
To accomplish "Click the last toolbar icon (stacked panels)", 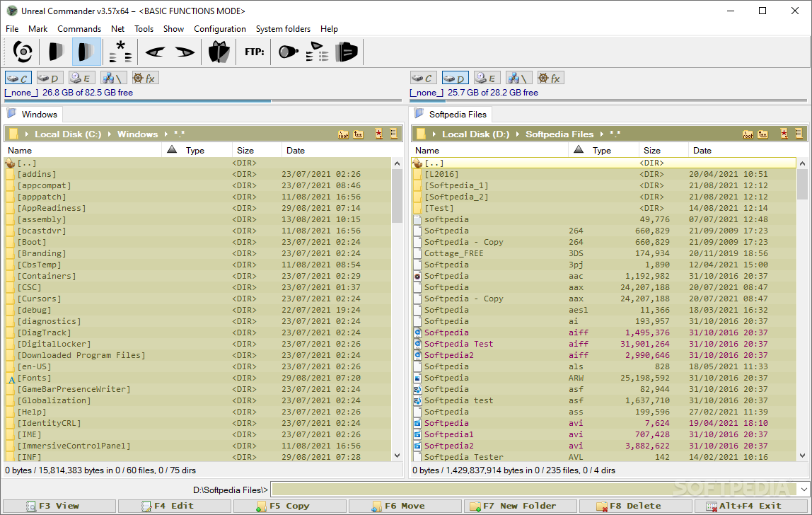I will [347, 52].
